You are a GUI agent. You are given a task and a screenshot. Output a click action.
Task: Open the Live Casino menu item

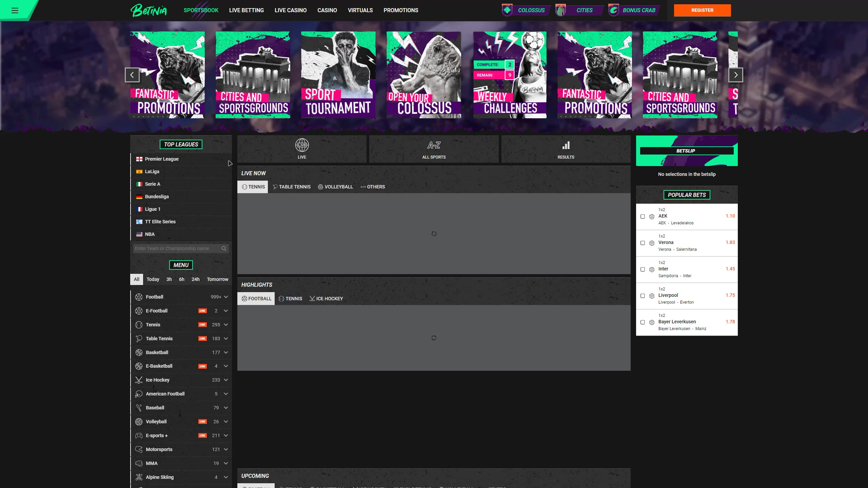290,10
